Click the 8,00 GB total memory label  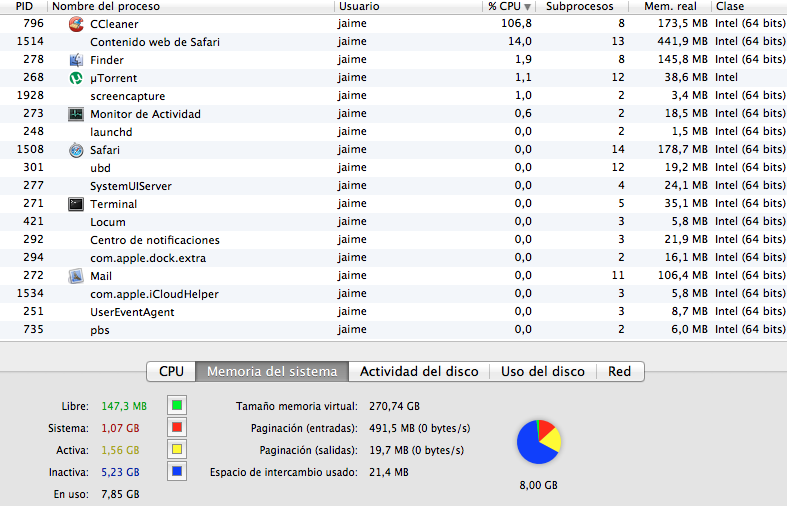point(539,485)
